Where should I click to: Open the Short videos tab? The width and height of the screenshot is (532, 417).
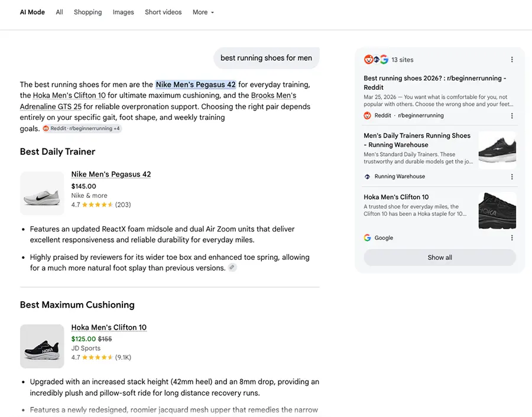pos(163,12)
